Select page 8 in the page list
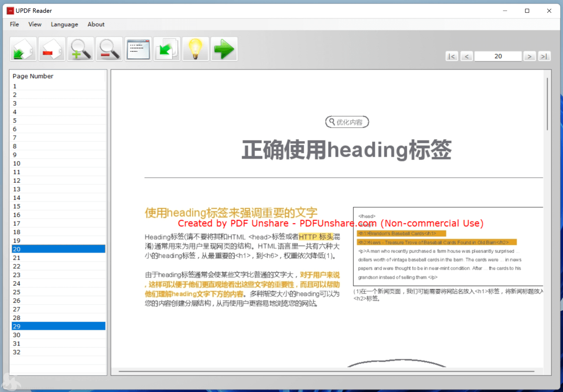The height and width of the screenshot is (392, 563). tap(58, 146)
